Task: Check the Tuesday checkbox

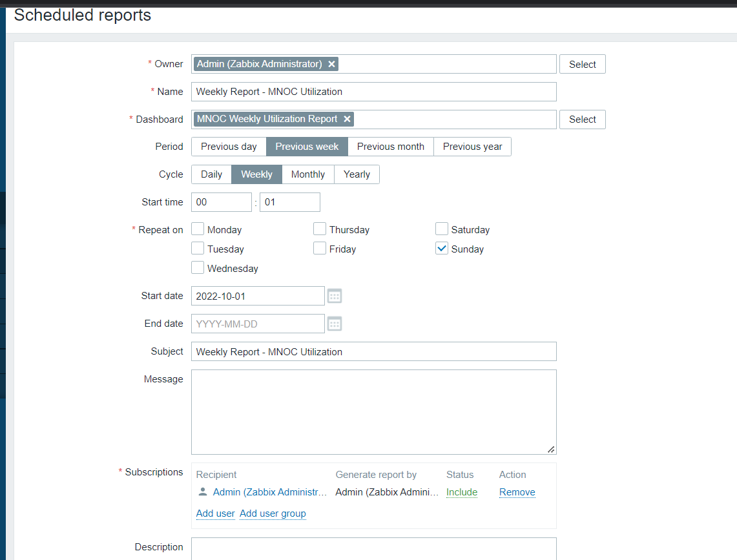Action: 198,248
